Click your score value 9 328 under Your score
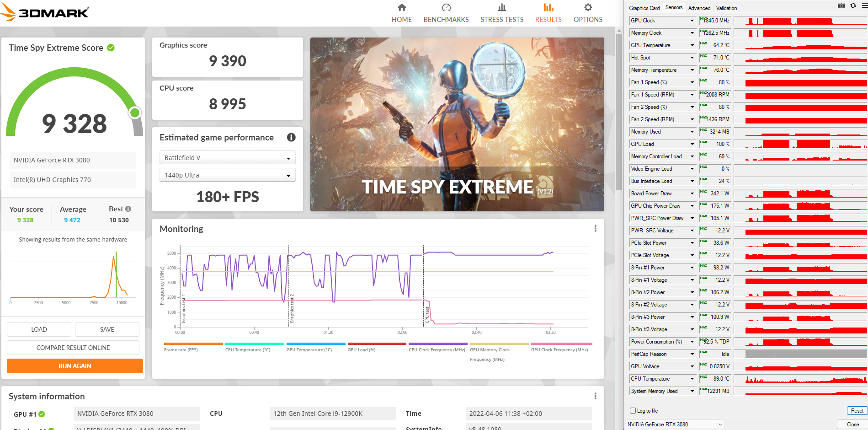 point(26,220)
